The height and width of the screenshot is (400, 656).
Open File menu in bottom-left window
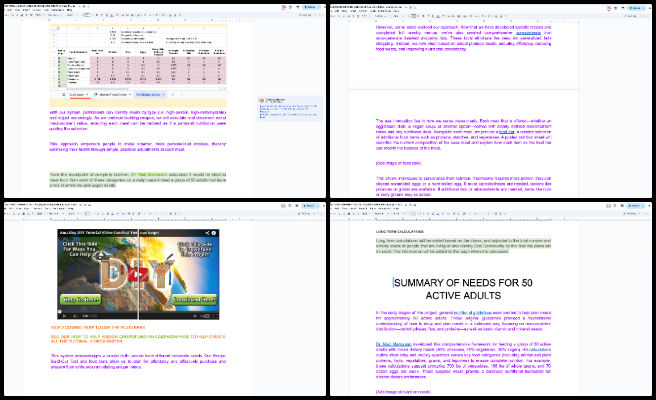5,208
